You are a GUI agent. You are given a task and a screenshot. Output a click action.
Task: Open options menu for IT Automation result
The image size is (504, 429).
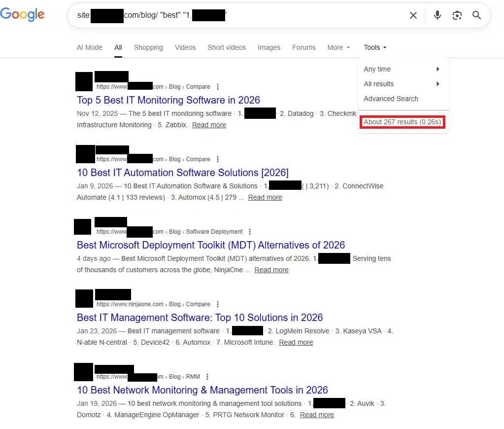point(218,159)
